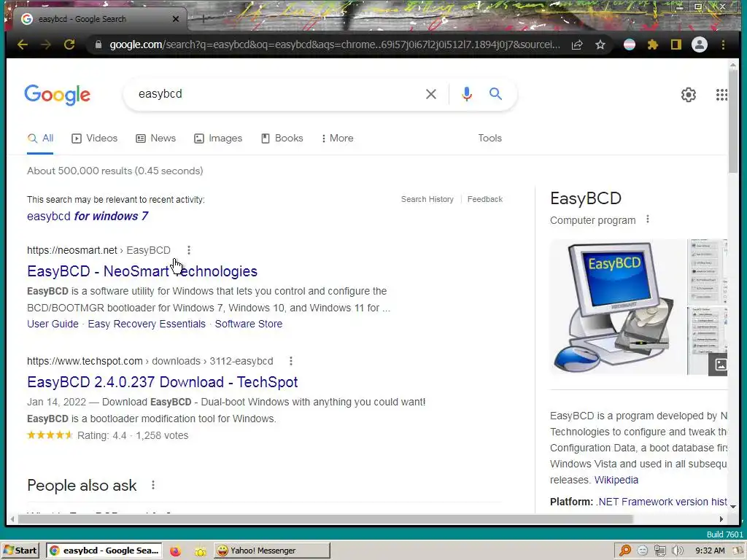Screen dimensions: 747x560
Task: Open .NET Framework version history link
Action: (661, 502)
